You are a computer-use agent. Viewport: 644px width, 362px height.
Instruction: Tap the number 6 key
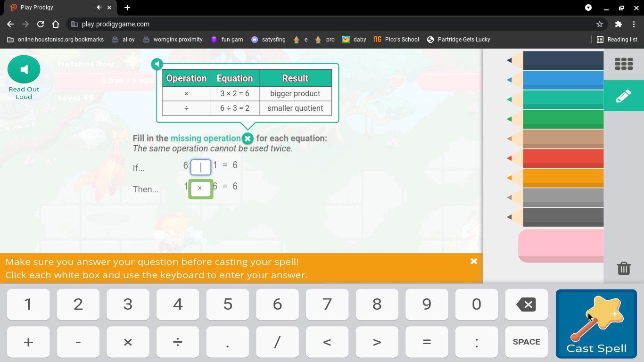click(277, 304)
